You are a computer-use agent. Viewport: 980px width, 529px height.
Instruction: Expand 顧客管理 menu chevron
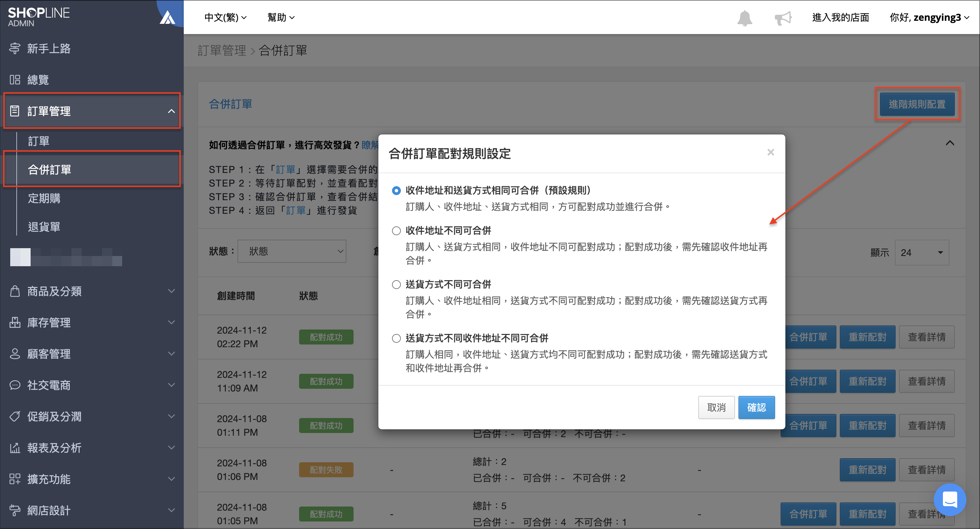[x=171, y=354]
